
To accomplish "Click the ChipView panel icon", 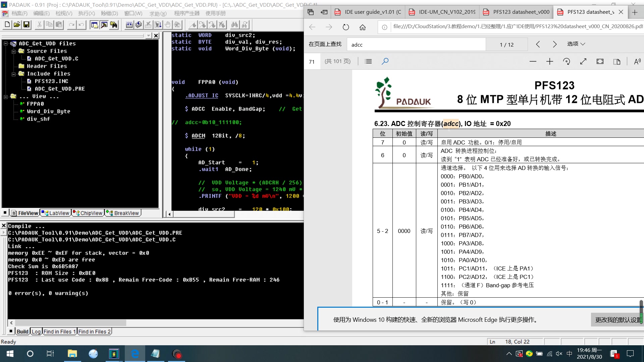I will point(87,213).
